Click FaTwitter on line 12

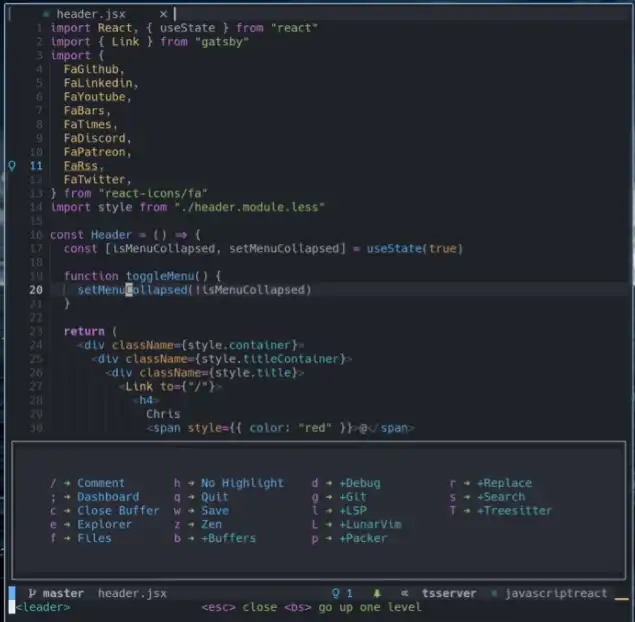point(94,179)
